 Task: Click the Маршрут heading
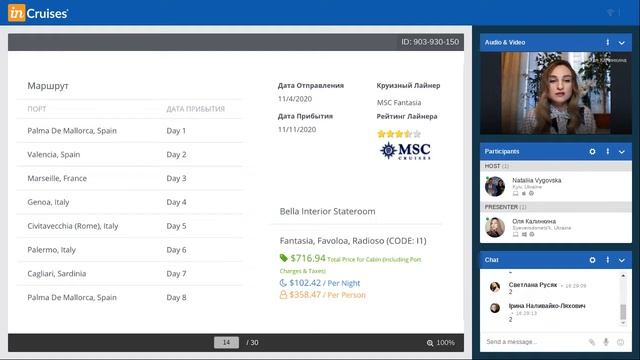(48, 86)
